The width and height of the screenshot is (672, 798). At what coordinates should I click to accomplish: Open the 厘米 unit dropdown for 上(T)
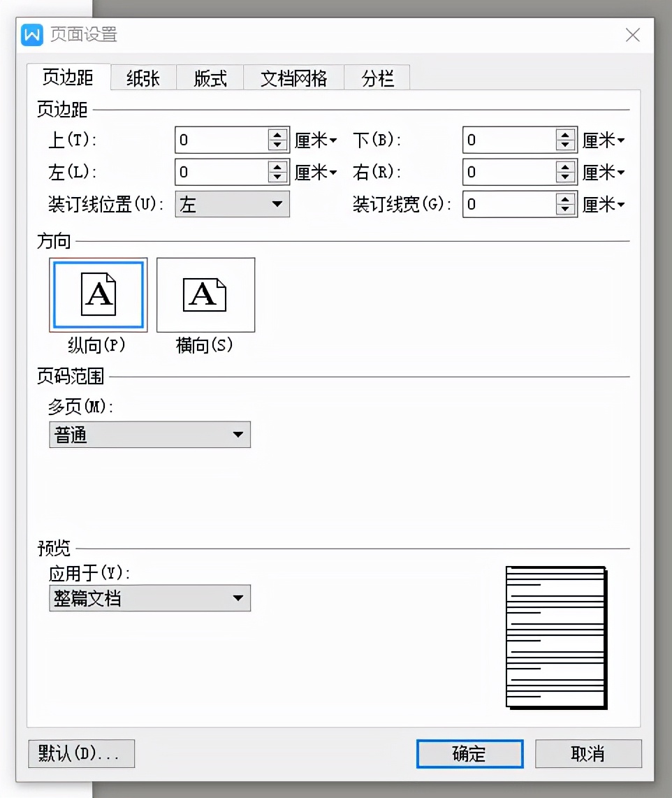pyautogui.click(x=316, y=140)
